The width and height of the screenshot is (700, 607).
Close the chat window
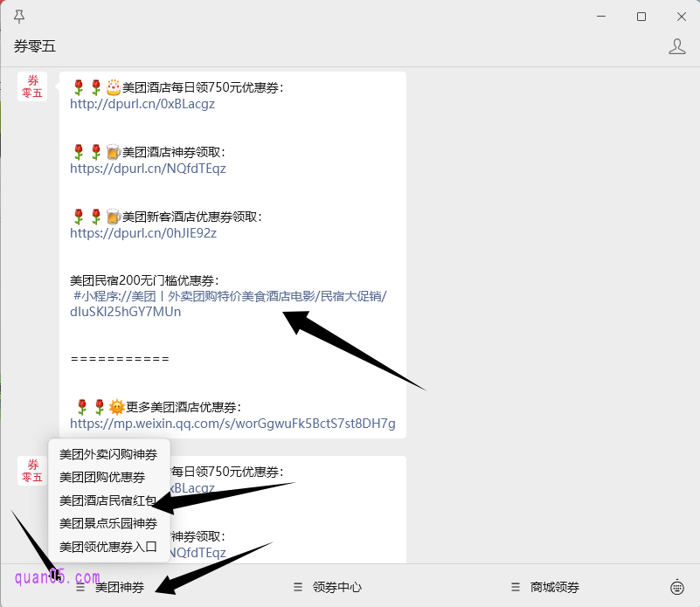[x=682, y=17]
